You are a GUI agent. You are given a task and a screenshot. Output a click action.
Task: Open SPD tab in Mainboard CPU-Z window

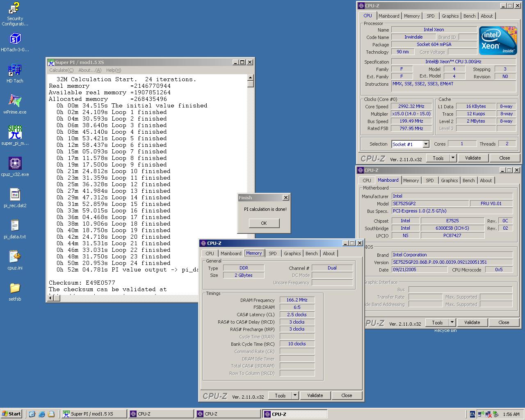pos(430,180)
